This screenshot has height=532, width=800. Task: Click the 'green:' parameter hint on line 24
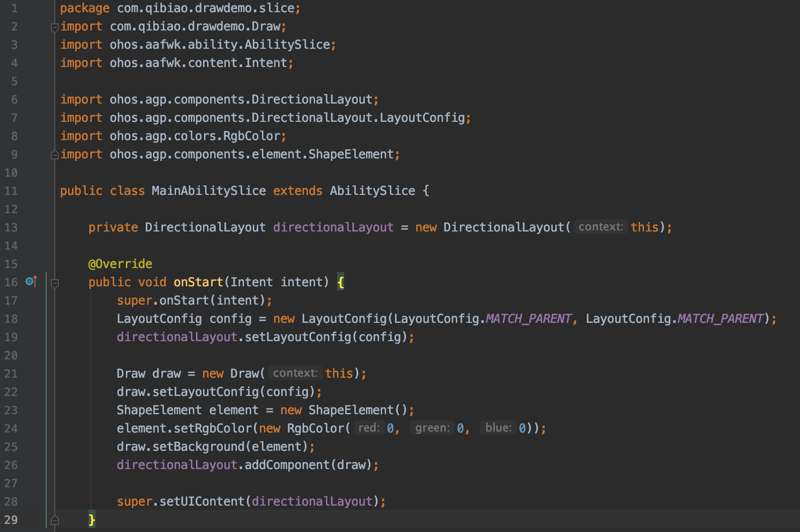432,428
